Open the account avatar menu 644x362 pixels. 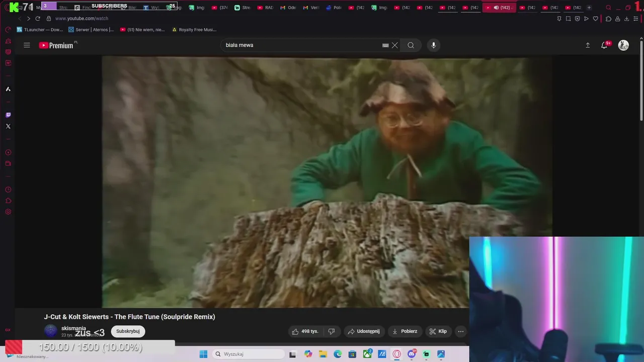coord(623,45)
